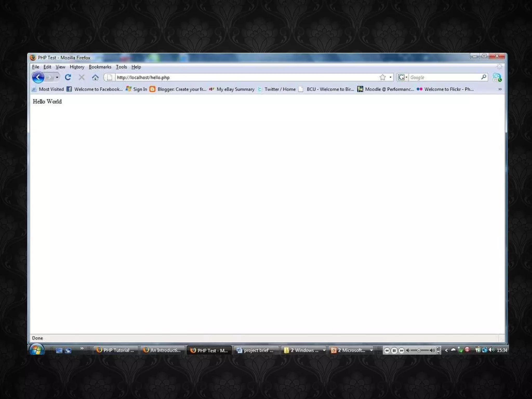Image resolution: width=532 pixels, height=399 pixels.
Task: Click the Google search input field
Action: pyautogui.click(x=444, y=77)
